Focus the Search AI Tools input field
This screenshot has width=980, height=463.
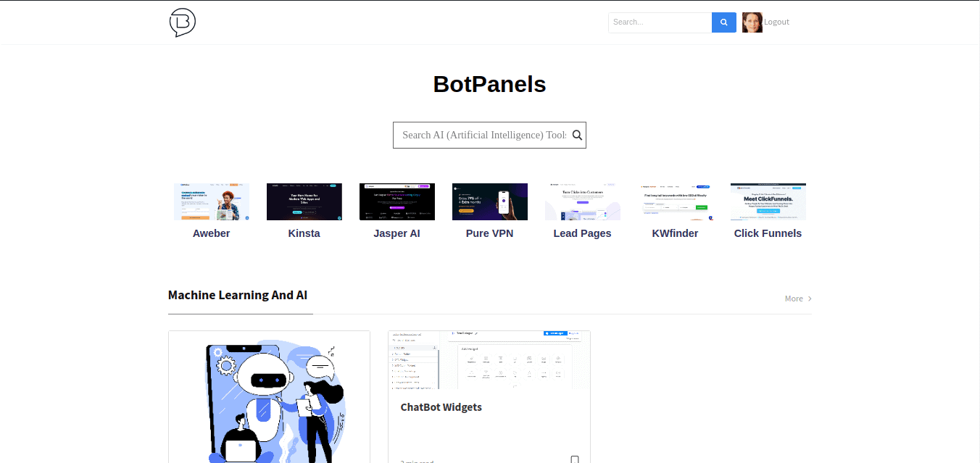[484, 135]
